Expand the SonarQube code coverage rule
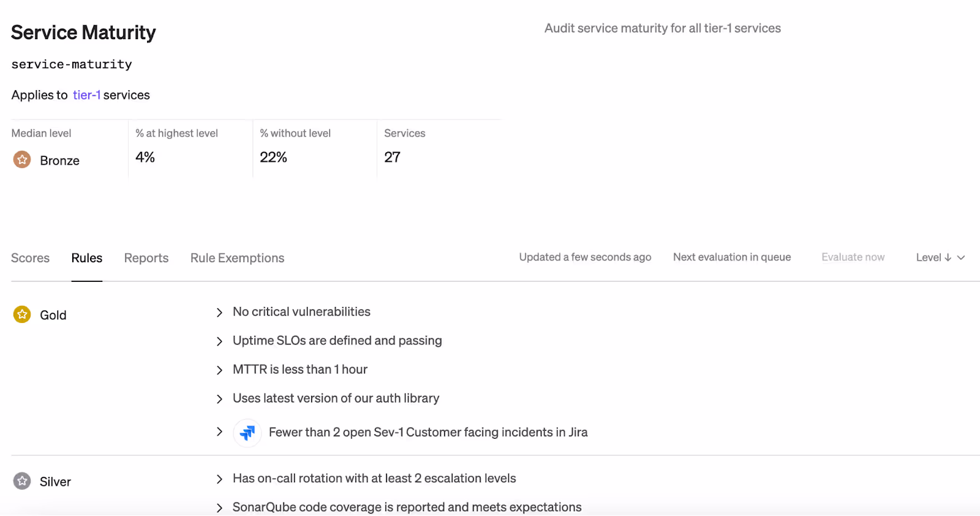Screen dimensions: 980x516 coord(219,508)
